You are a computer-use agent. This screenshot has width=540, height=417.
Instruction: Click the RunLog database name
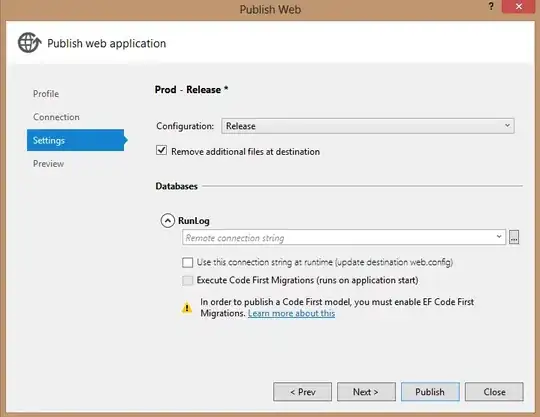(x=194, y=221)
